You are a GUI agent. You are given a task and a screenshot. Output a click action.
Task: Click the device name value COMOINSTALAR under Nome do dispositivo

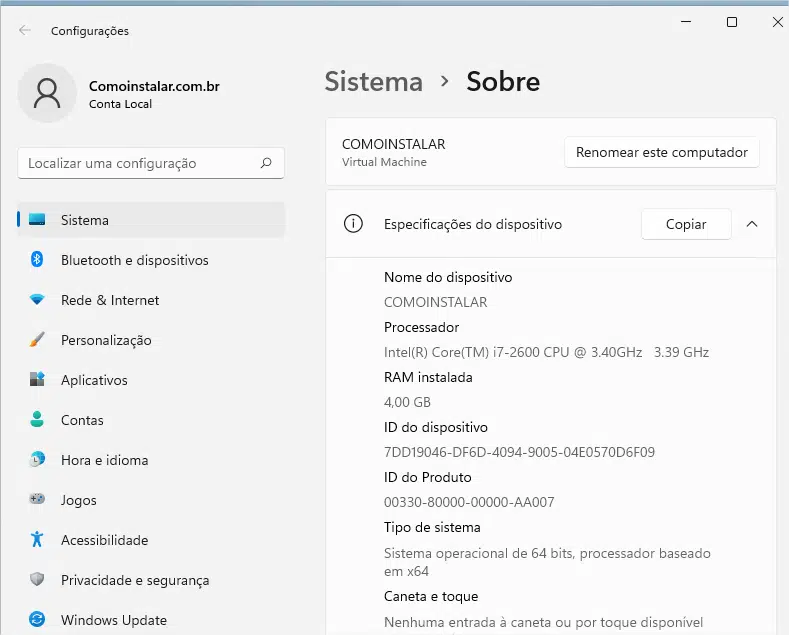436,302
